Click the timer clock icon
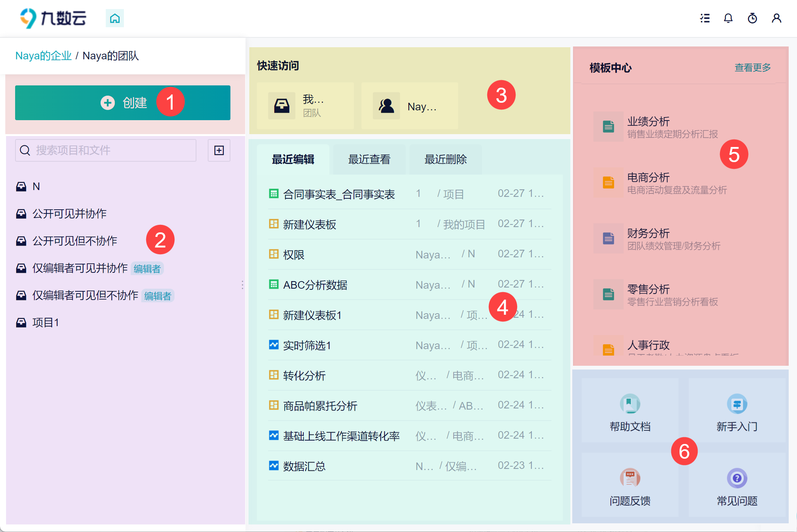This screenshot has height=532, width=797. (752, 18)
